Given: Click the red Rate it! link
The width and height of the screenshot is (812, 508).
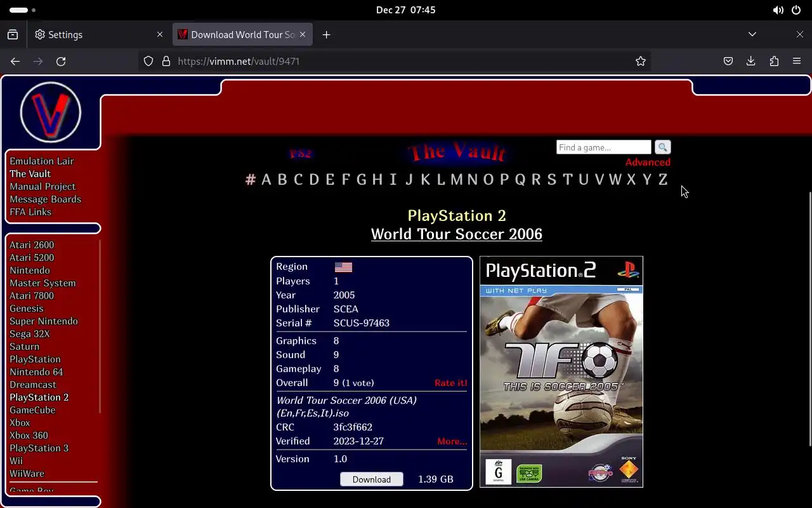Looking at the screenshot, I should pos(451,383).
